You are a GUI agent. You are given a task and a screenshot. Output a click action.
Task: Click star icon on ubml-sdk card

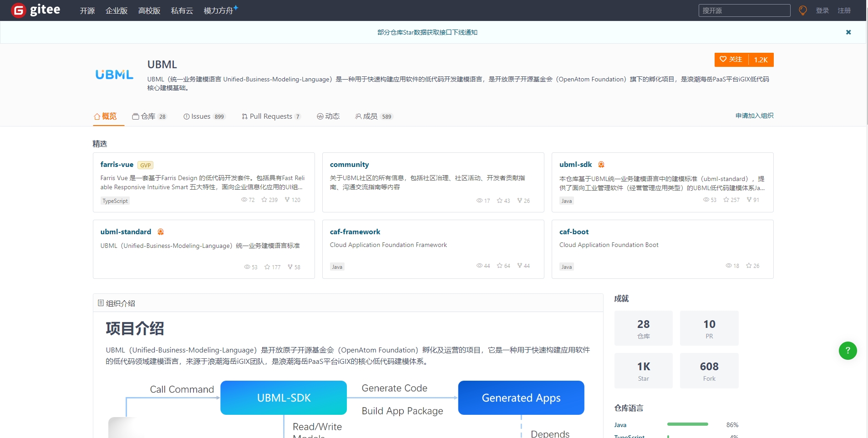click(726, 200)
